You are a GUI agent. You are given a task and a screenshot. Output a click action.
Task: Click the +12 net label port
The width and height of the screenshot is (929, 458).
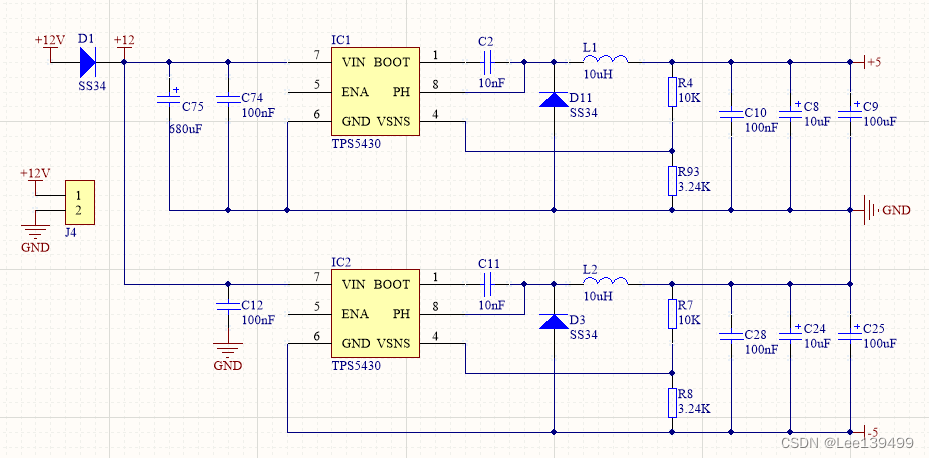124,47
